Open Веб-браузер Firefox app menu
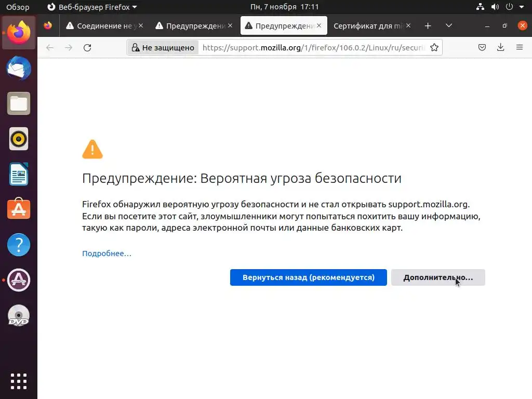 coord(92,7)
